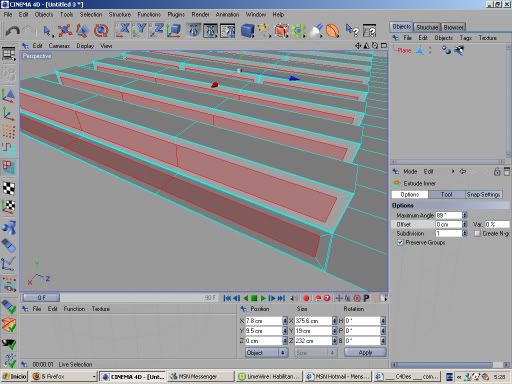
Task: Open the viewport layout icon in left palette
Action: click(x=8, y=54)
